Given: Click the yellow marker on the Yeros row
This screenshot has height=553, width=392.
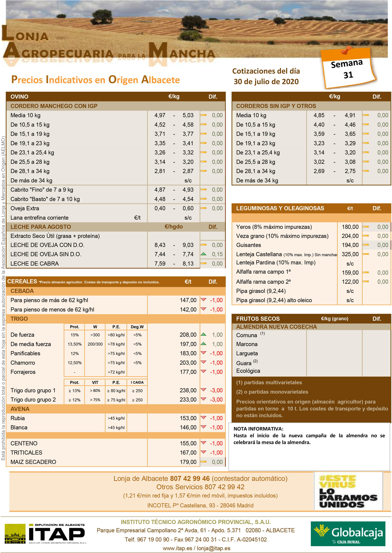Looking at the screenshot, I should point(366,227).
